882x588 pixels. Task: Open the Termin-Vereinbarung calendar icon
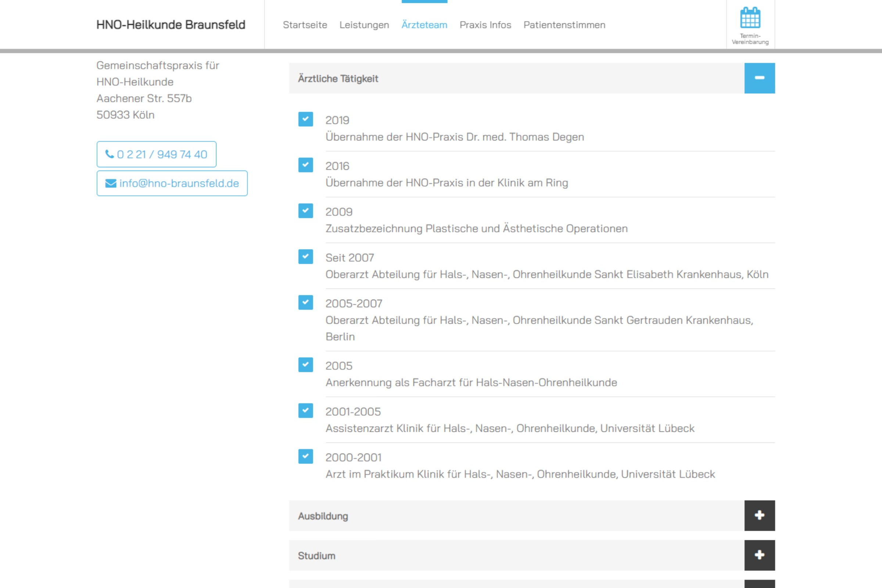(750, 18)
